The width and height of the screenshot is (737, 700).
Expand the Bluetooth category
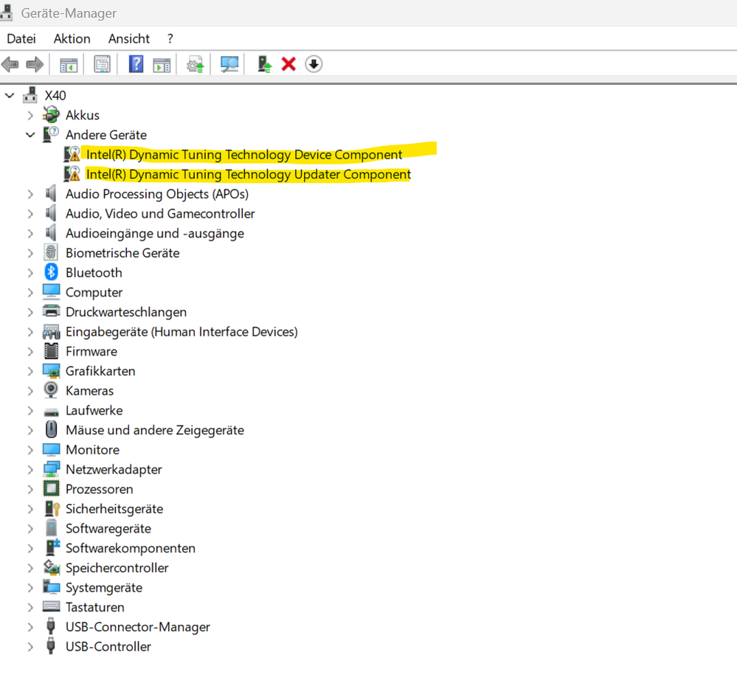click(30, 272)
